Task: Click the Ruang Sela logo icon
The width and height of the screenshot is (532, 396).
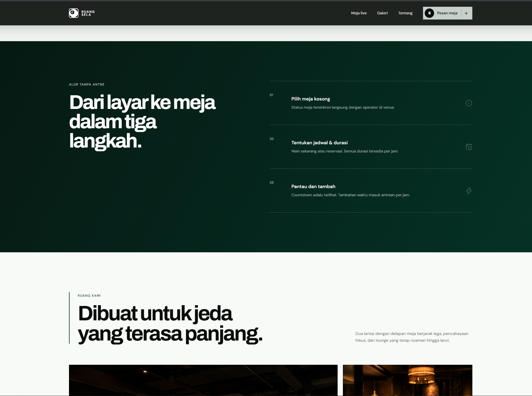Action: (x=74, y=13)
